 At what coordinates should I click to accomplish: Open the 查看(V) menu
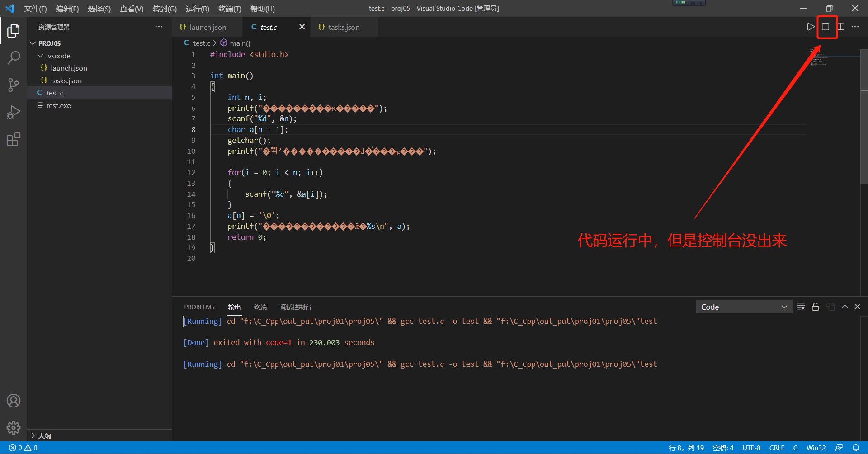point(132,9)
